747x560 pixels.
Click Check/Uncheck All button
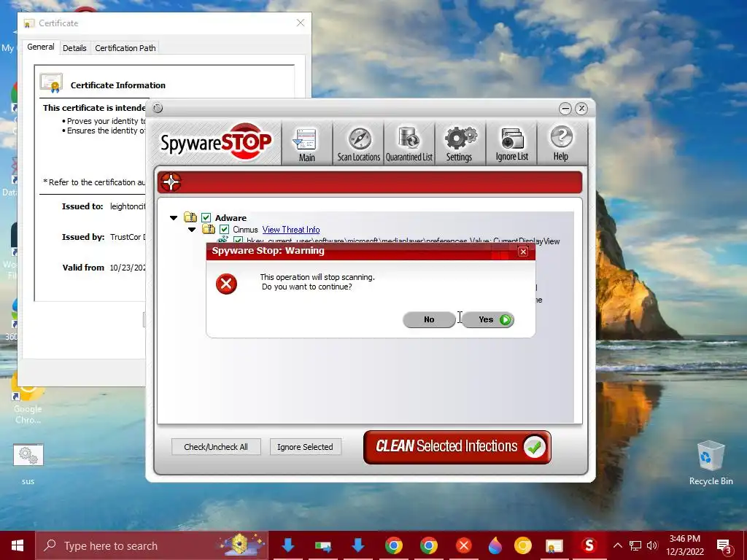click(x=216, y=447)
